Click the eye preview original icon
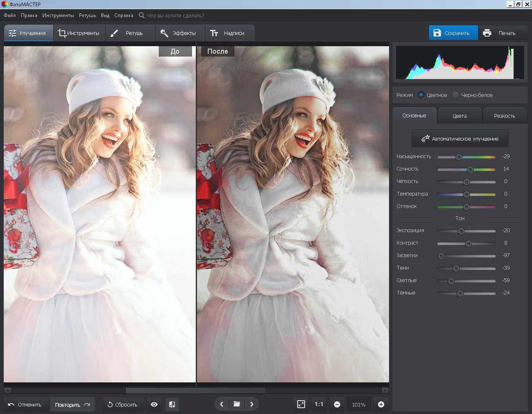The image size is (532, 414). tap(154, 404)
